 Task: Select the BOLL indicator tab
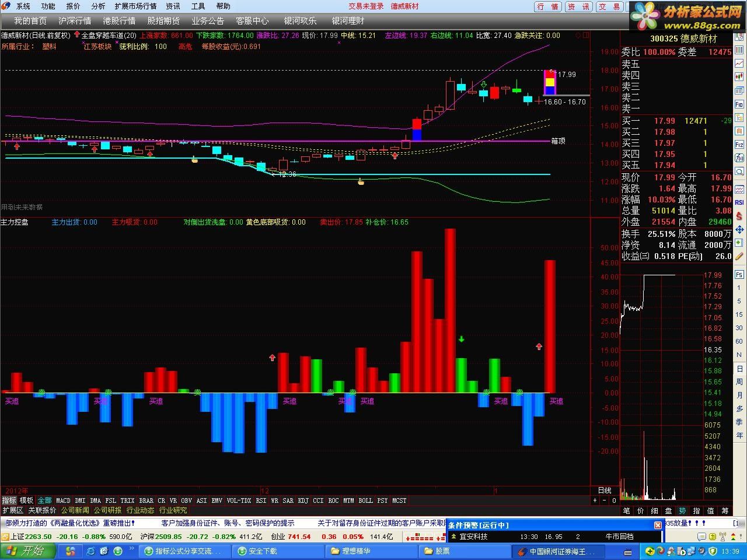point(365,501)
